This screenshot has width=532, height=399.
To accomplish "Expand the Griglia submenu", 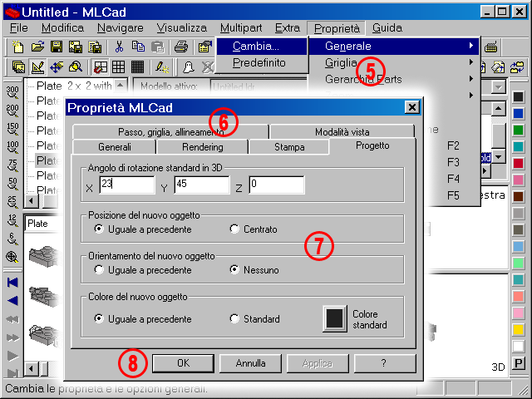I will (393, 62).
